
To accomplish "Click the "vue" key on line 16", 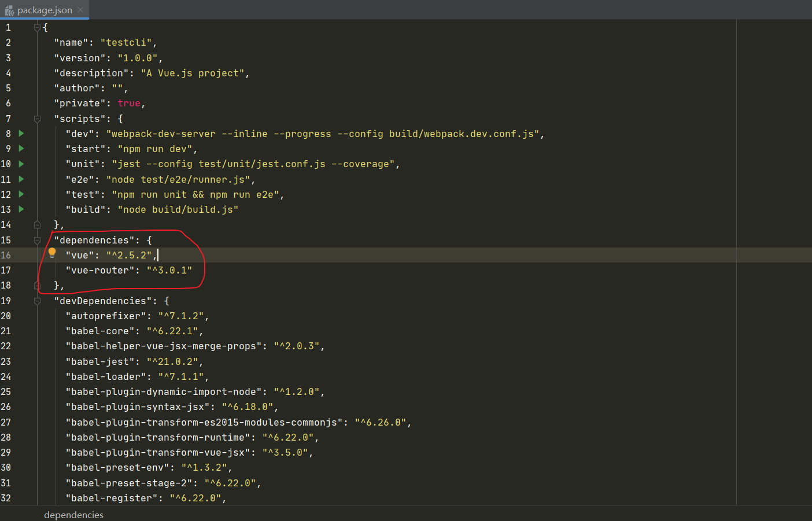I will [80, 255].
